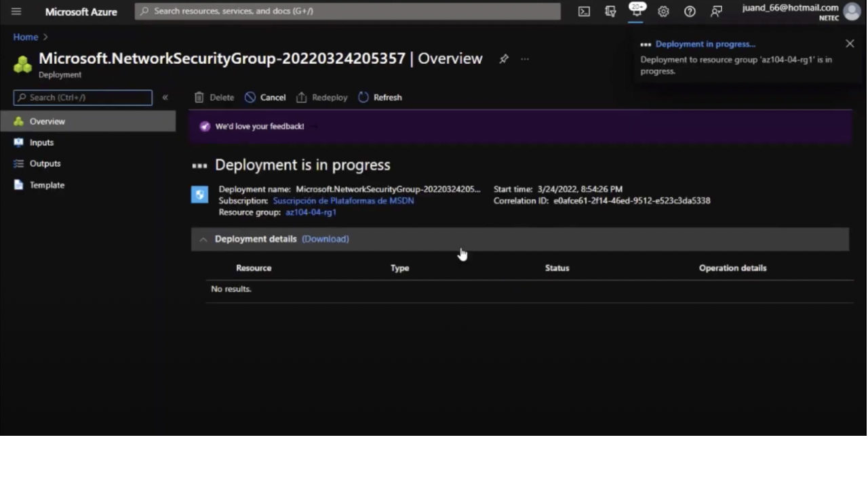
Task: Open the portal settings gear
Action: (x=663, y=12)
